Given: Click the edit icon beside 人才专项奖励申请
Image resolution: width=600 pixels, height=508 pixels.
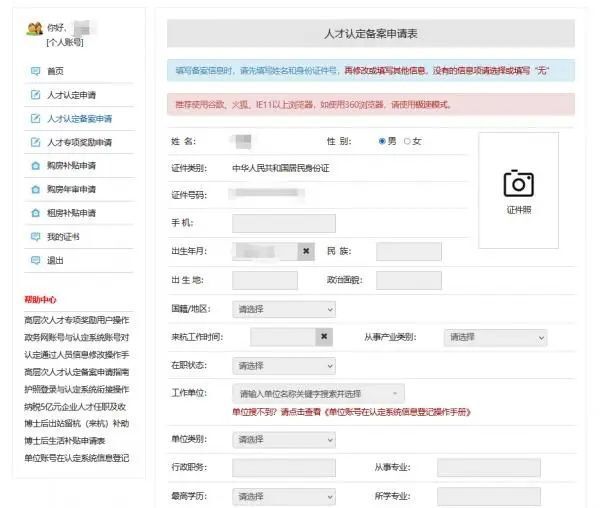Looking at the screenshot, I should (35, 142).
